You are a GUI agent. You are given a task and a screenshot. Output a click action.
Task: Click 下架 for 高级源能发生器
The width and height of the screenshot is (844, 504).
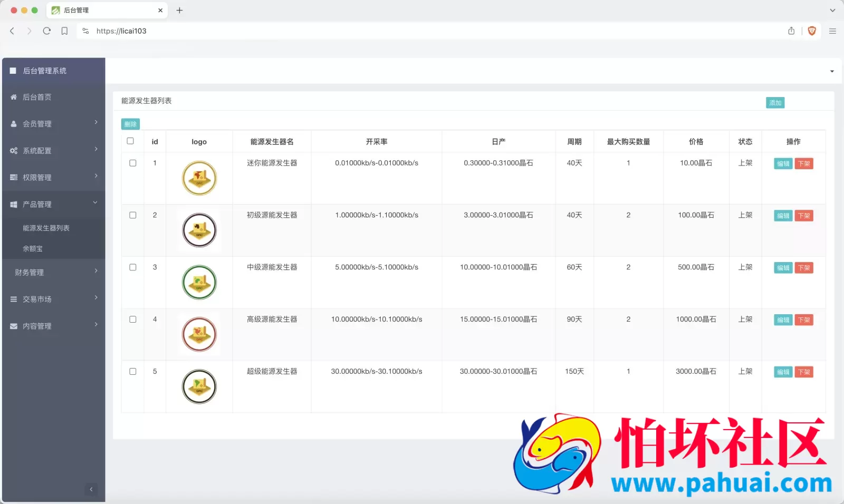(804, 321)
